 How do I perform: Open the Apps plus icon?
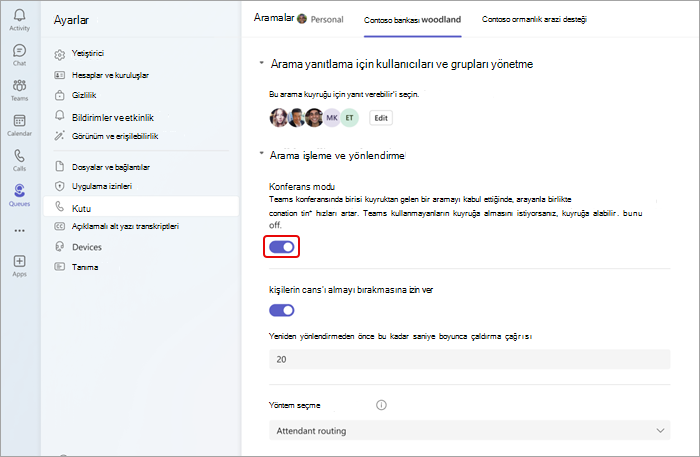point(19,261)
